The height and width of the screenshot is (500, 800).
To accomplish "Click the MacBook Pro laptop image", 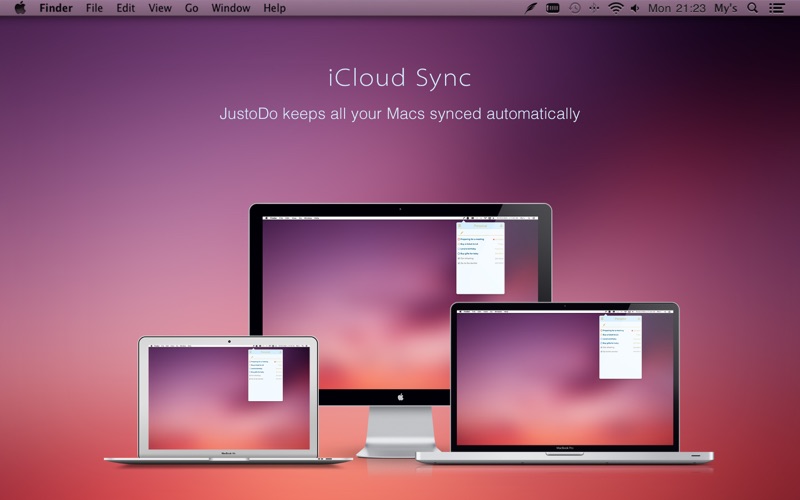I will (x=565, y=380).
